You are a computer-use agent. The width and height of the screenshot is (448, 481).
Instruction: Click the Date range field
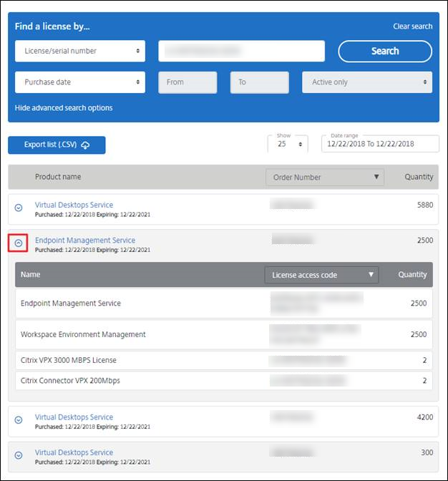pos(380,144)
